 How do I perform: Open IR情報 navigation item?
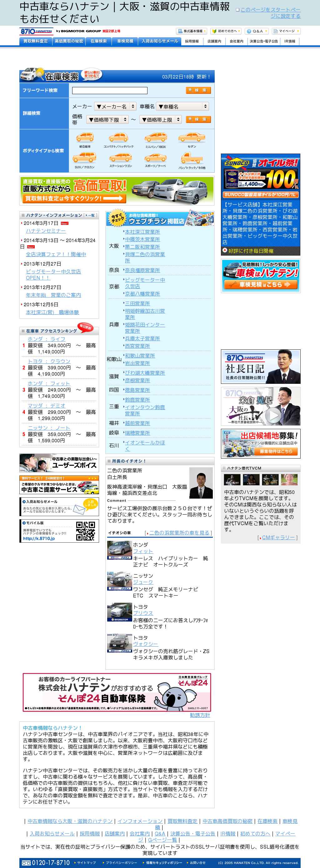coord(290,42)
